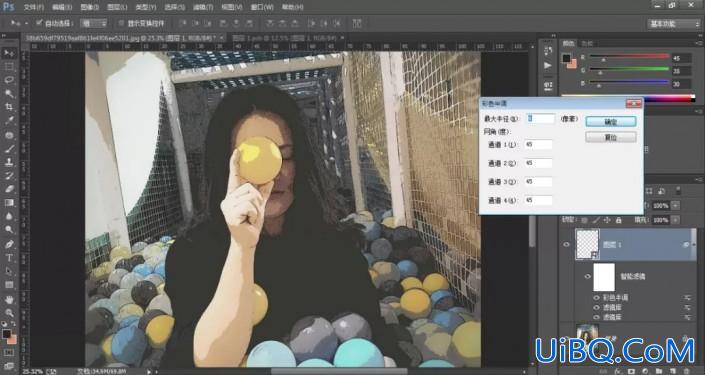Select the Rectangle shape tool

click(x=9, y=285)
